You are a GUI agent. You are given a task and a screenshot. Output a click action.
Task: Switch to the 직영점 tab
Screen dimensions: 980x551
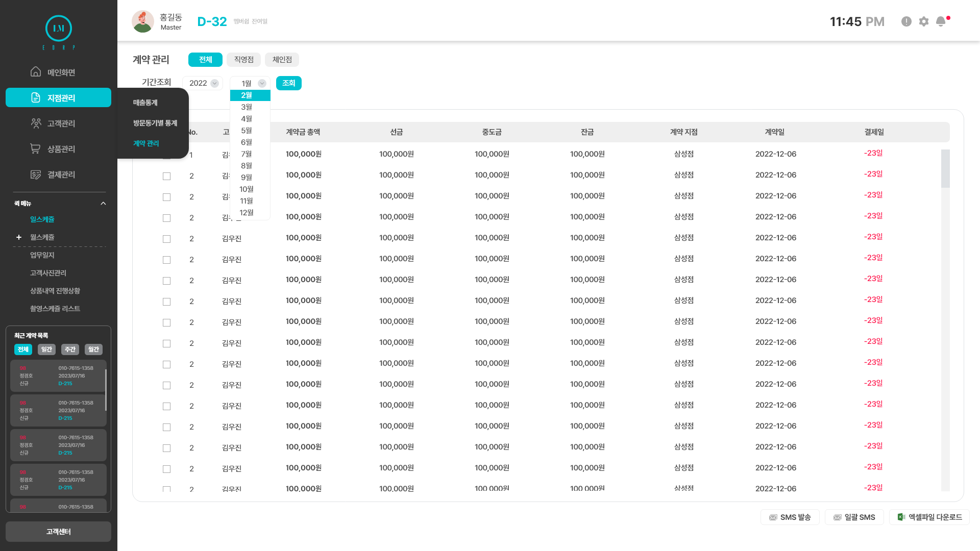click(x=243, y=60)
